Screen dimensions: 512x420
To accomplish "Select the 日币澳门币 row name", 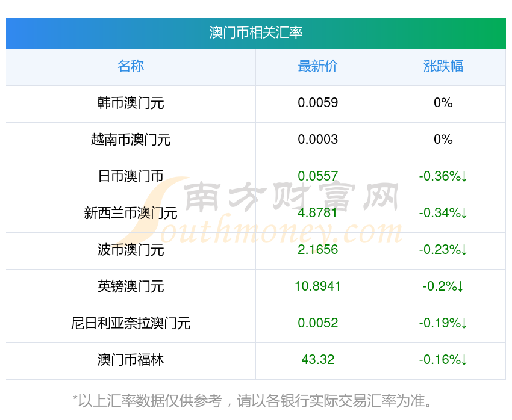I will [x=131, y=176].
